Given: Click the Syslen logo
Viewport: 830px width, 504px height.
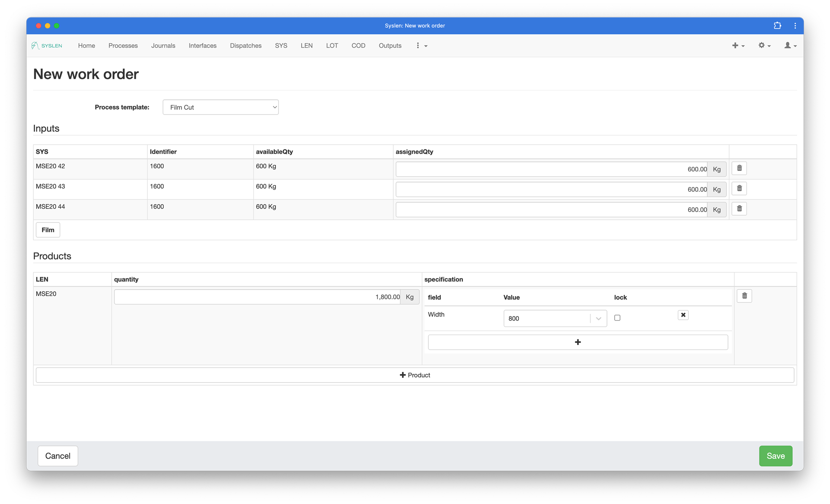Looking at the screenshot, I should (x=47, y=45).
